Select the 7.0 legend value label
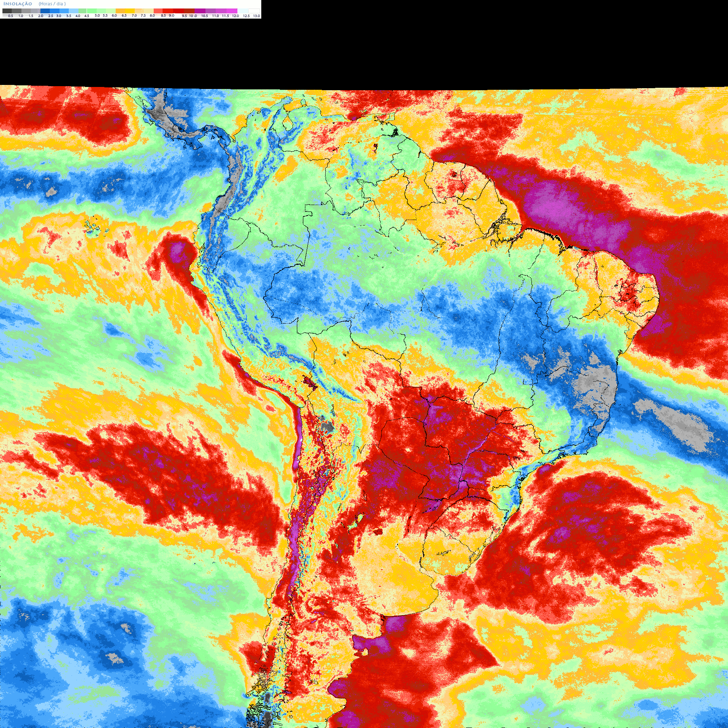The image size is (728, 728). (x=134, y=15)
